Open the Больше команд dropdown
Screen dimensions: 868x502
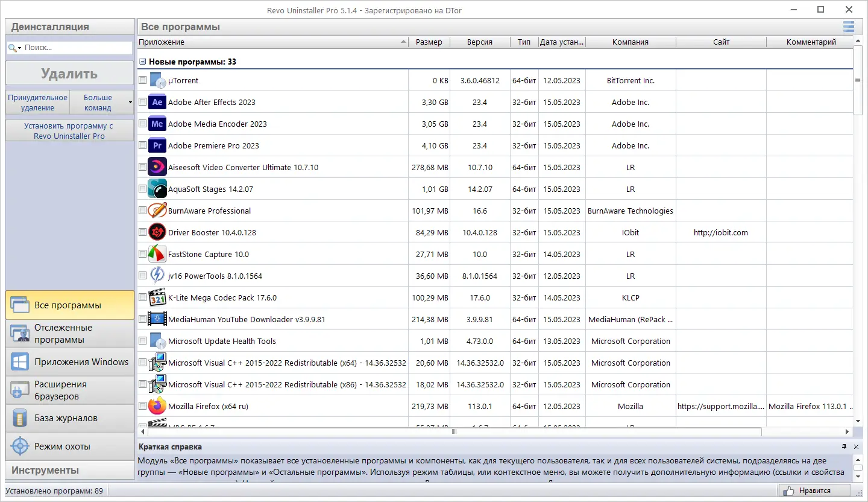(x=102, y=103)
